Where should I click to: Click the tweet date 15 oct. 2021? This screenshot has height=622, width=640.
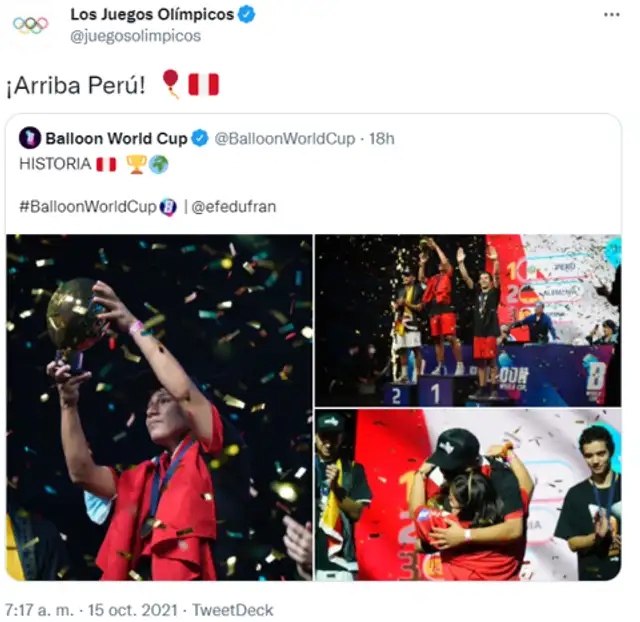[135, 609]
